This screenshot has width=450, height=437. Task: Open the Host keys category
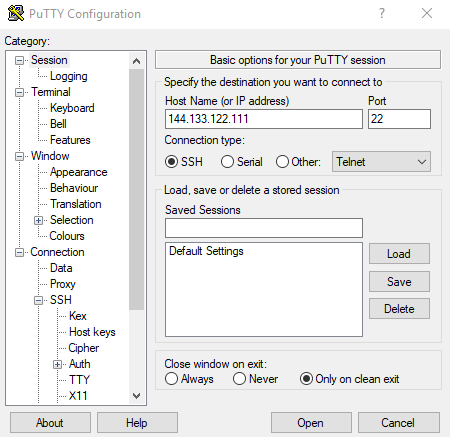coord(92,332)
